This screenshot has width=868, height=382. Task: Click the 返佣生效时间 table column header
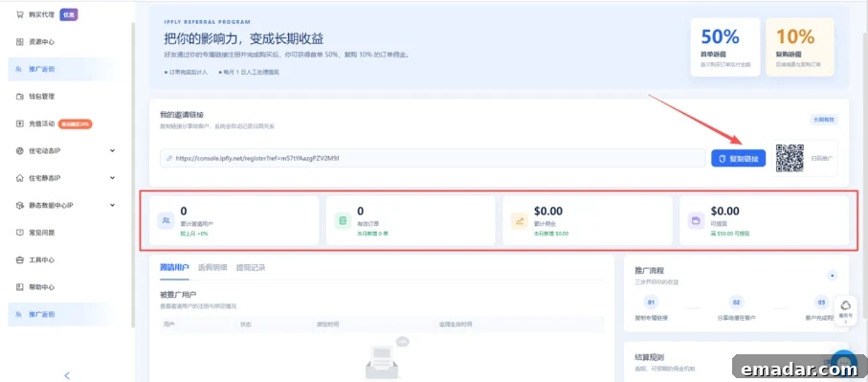pos(456,325)
